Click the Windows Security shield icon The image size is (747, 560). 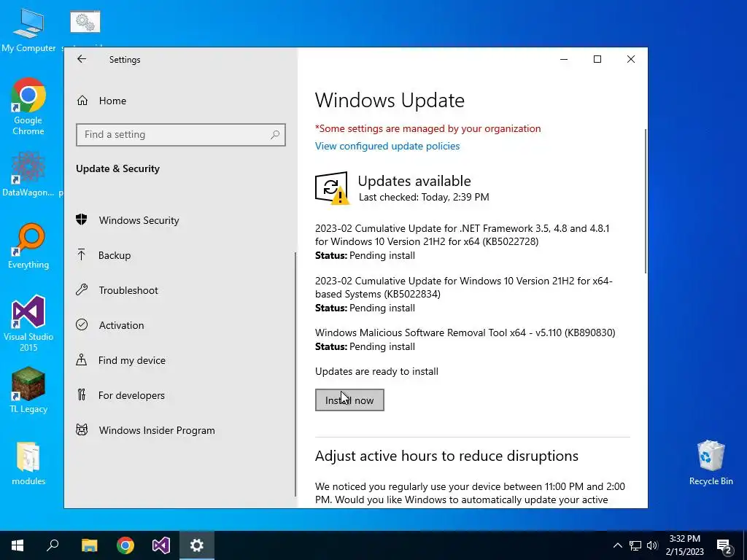82,219
